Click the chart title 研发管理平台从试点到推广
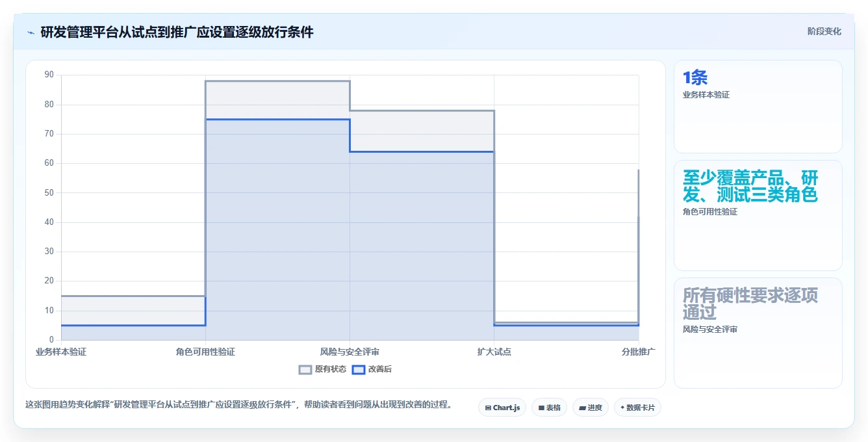The width and height of the screenshot is (868, 442). click(x=177, y=32)
